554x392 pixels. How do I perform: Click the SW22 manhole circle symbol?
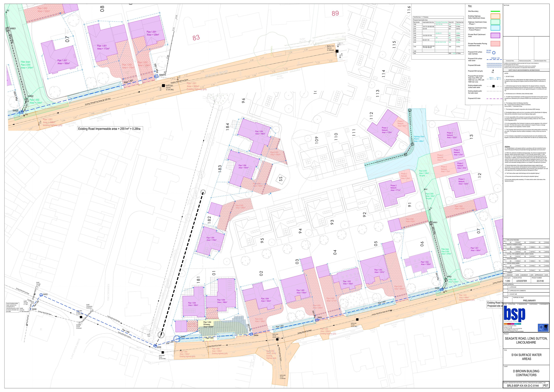[41, 295]
